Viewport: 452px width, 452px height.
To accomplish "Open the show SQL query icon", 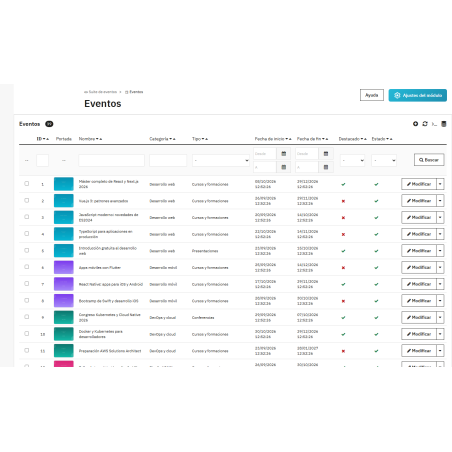I will coord(434,124).
